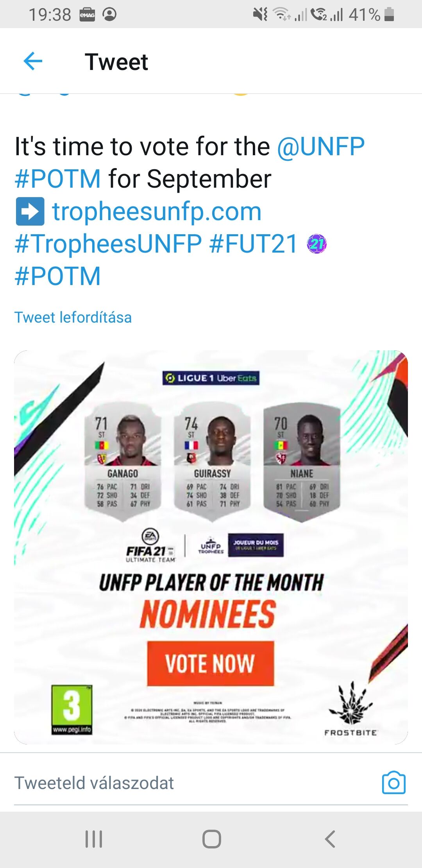Image resolution: width=422 pixels, height=868 pixels.
Task: Tap the battery indicator in status bar
Action: pos(389,15)
